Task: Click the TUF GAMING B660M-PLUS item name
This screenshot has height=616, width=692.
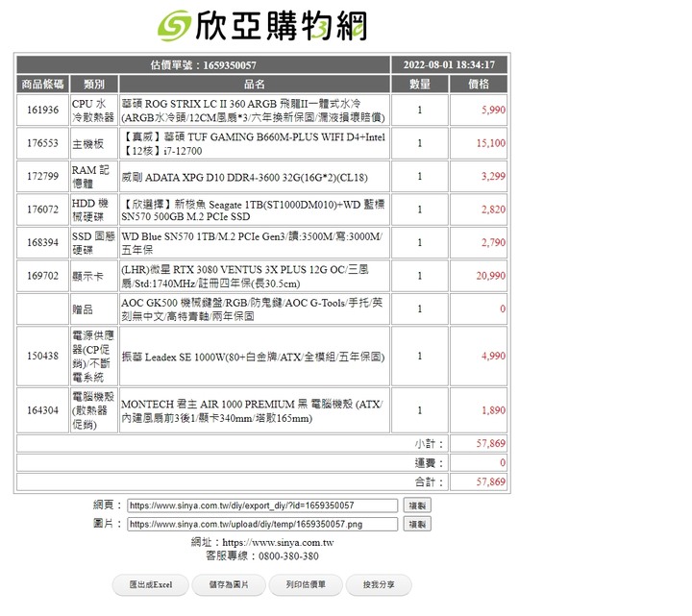Action: [254, 143]
